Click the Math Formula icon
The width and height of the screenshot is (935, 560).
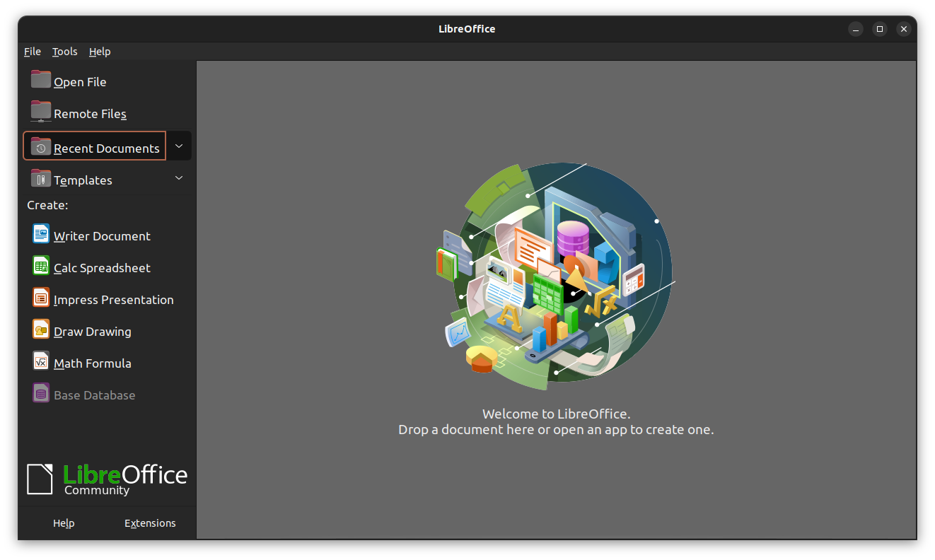click(41, 361)
